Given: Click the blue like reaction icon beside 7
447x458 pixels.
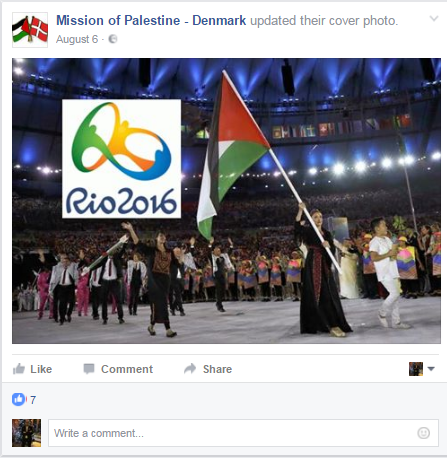Looking at the screenshot, I should 19,399.
